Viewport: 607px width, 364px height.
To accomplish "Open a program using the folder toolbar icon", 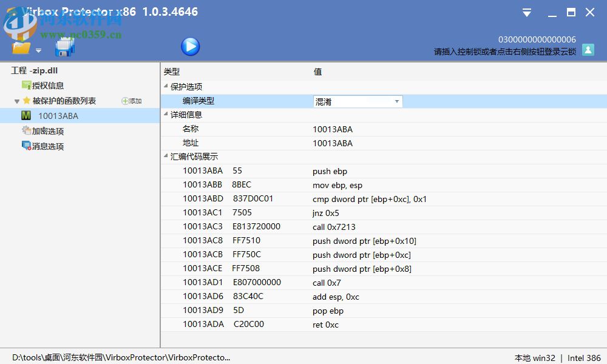I will coord(20,47).
